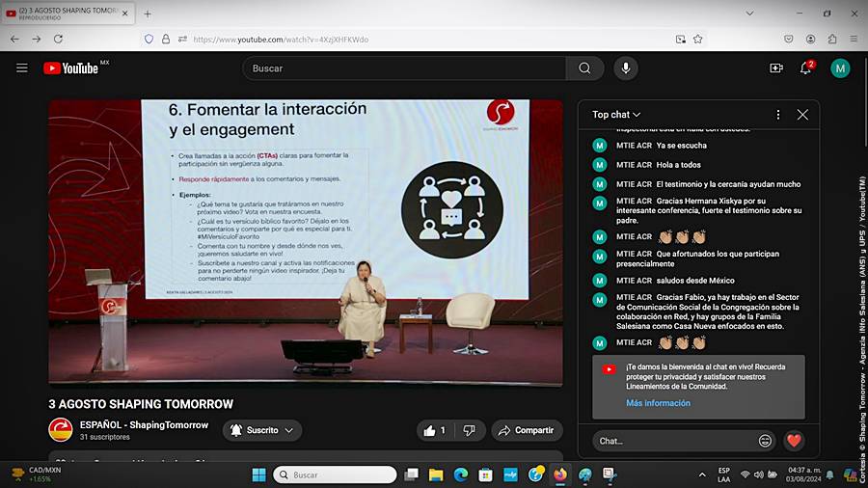This screenshot has width=868, height=488.
Task: Click the taskbar Buscar search box
Action: pyautogui.click(x=335, y=474)
